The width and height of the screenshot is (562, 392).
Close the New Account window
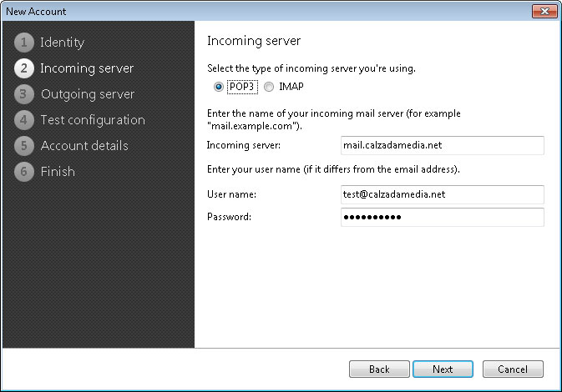[x=544, y=11]
